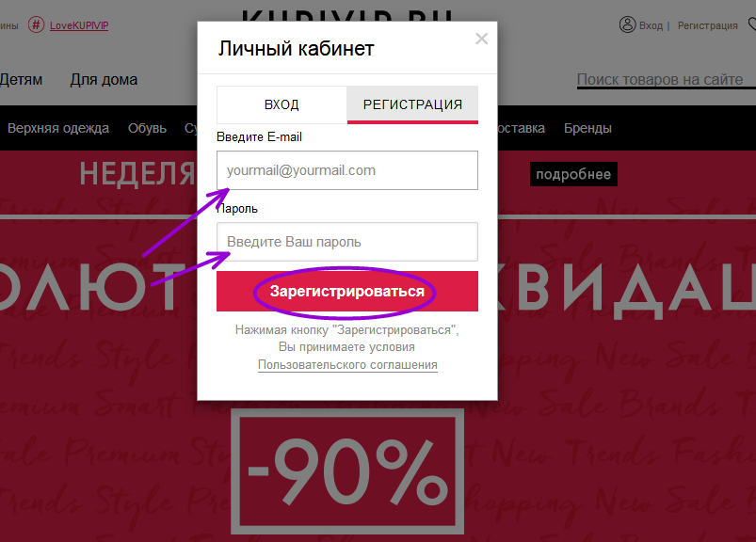Click the Вход link in header
Screen dimensions: 756x542
pos(651,25)
